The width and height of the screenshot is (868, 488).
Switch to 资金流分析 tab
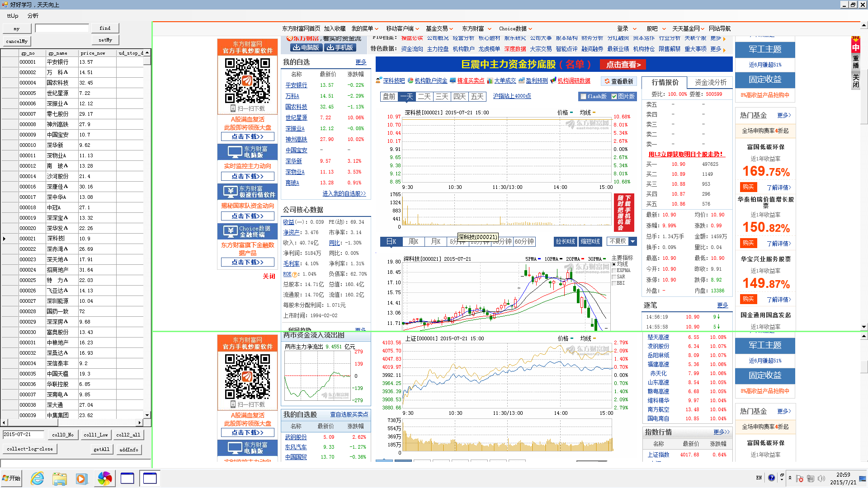tap(710, 82)
